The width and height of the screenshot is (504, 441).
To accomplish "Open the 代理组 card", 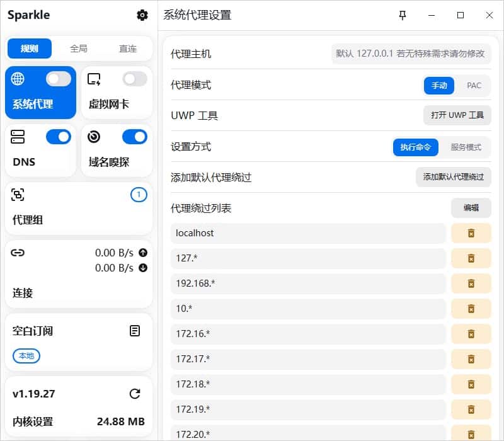I will (79, 209).
